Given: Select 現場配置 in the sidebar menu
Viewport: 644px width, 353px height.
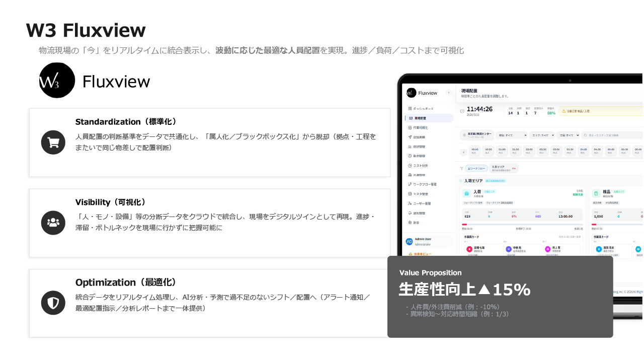Looking at the screenshot, I should 429,118.
